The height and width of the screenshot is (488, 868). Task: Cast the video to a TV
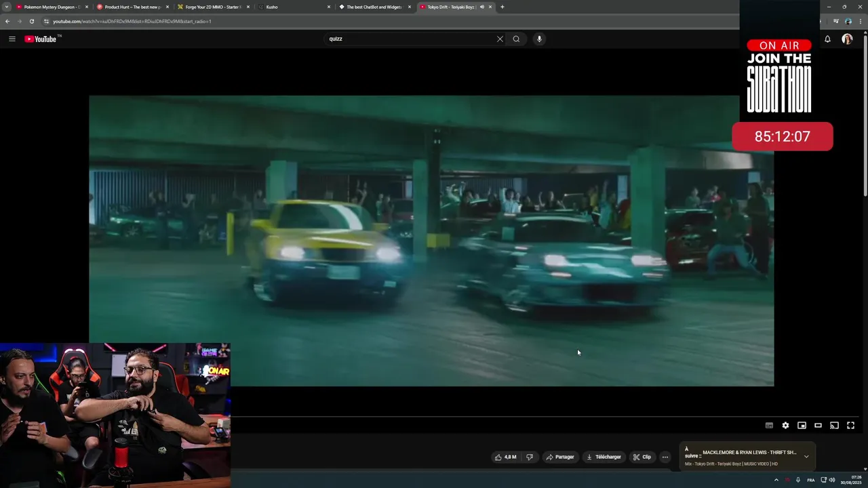(834, 426)
